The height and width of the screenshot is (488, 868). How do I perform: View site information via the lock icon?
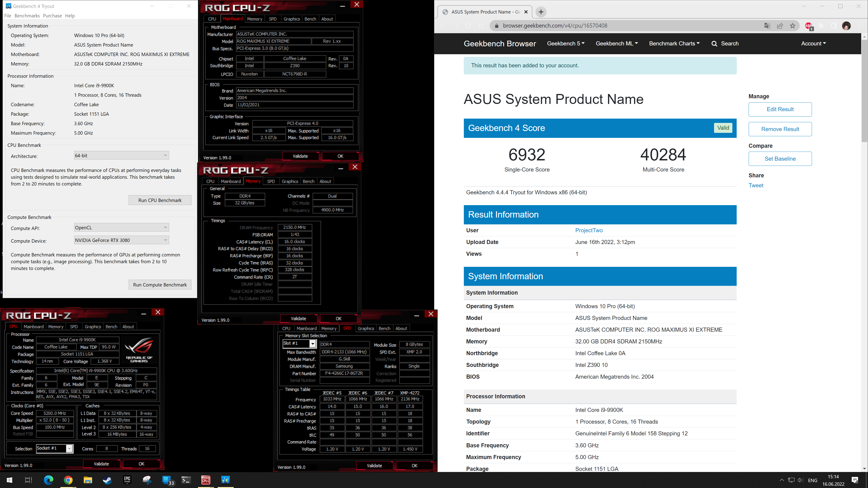496,26
